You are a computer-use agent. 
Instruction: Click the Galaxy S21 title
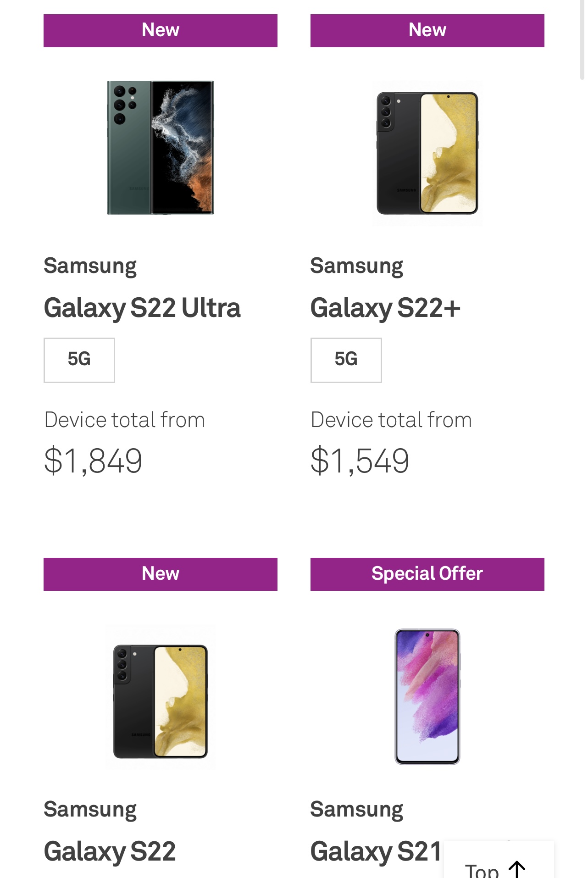tap(376, 851)
